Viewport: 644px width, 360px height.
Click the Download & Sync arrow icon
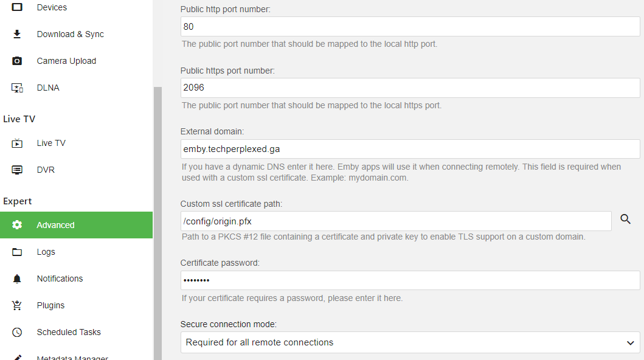point(17,34)
